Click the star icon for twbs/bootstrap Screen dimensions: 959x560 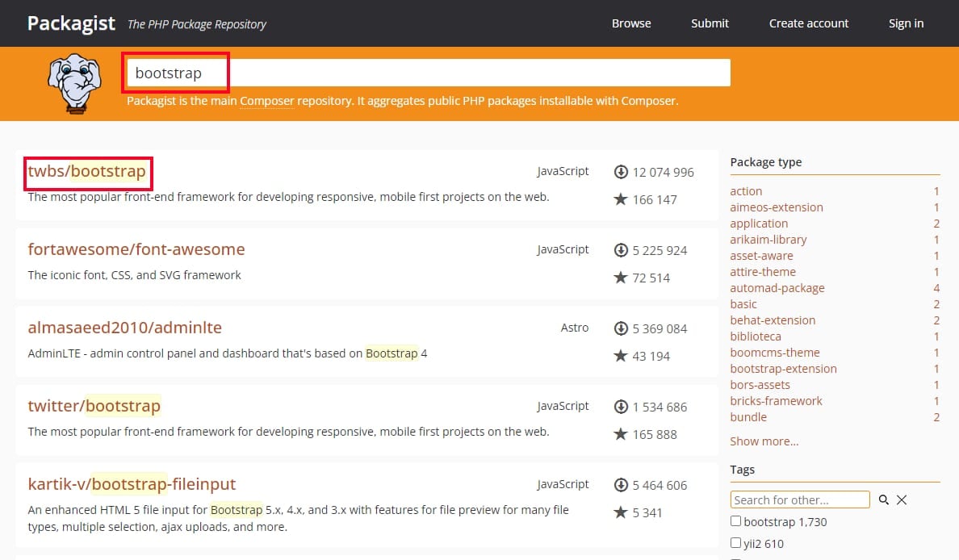pos(621,199)
